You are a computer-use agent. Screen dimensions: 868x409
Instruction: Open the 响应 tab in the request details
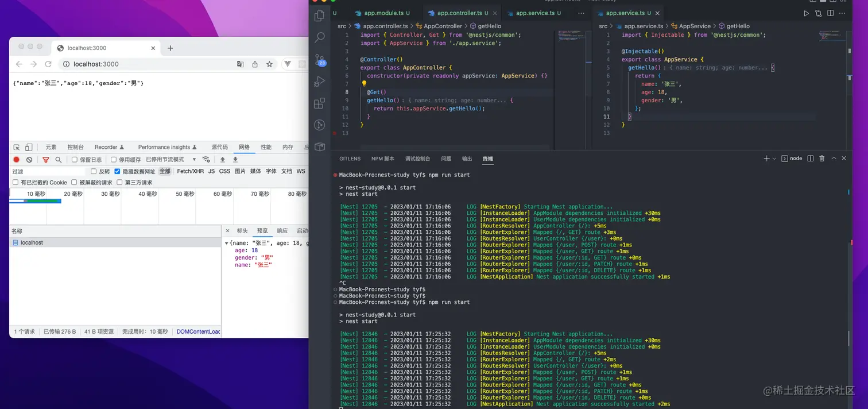point(282,231)
